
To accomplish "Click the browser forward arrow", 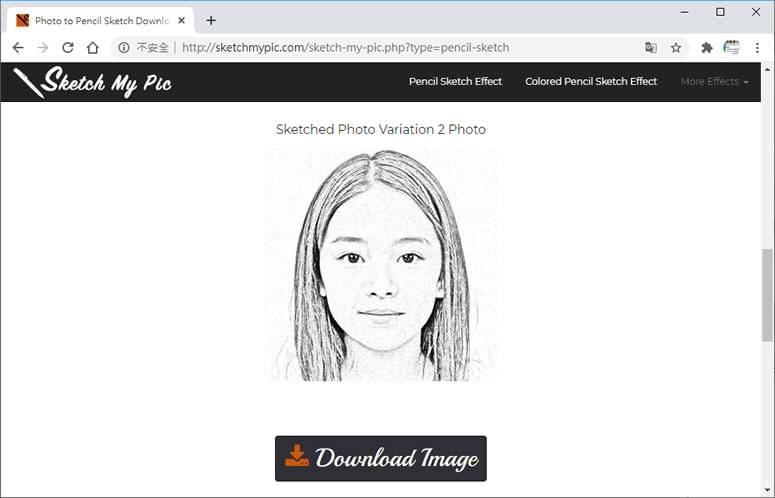I will pos(43,47).
